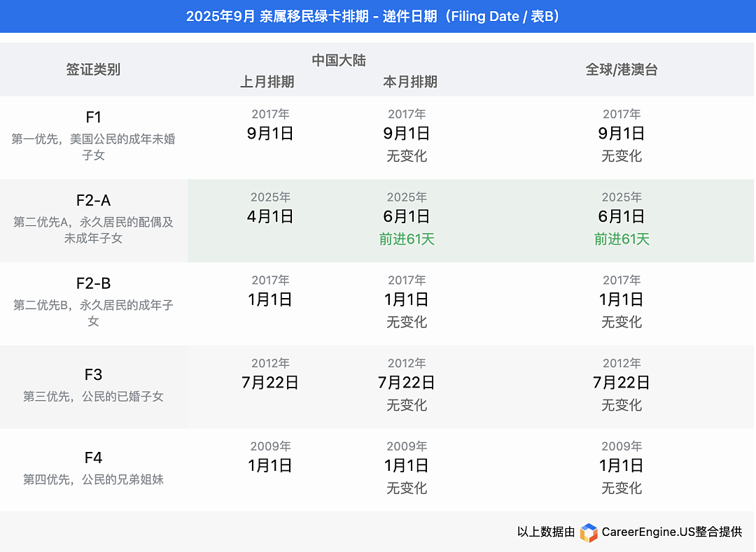Click F2-A 全球/港澳台 date 6月1日
This screenshot has height=552, width=756.
click(622, 216)
